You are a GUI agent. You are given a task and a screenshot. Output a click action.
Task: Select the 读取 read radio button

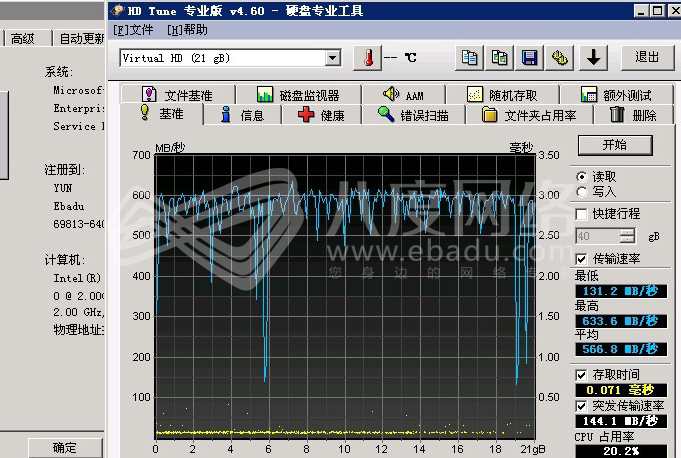pyautogui.click(x=582, y=177)
